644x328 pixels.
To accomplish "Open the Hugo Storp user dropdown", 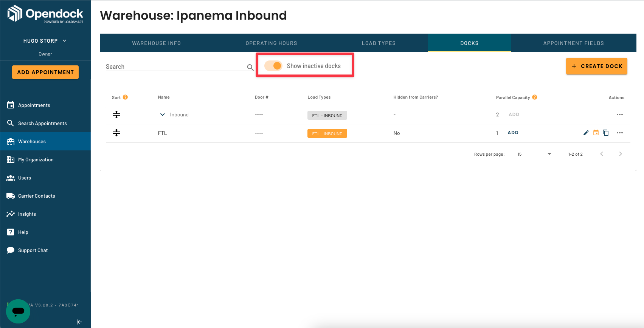I will pyautogui.click(x=45, y=41).
